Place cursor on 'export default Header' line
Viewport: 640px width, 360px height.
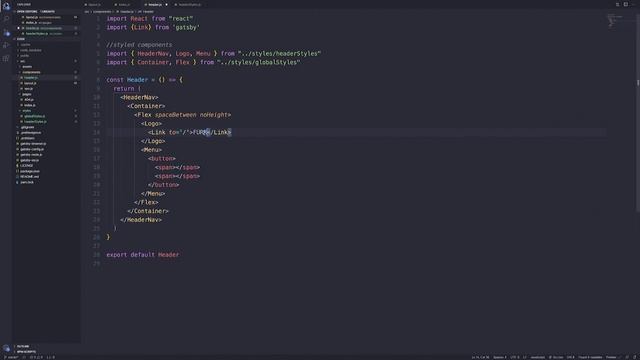click(x=142, y=255)
